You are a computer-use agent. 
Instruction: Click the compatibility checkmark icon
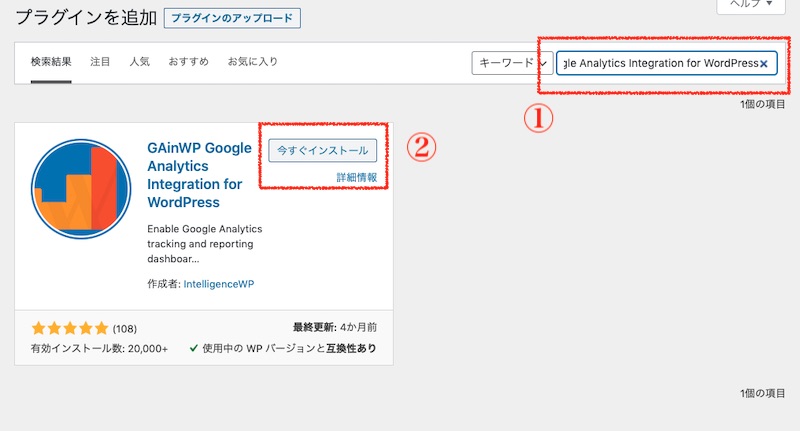193,348
